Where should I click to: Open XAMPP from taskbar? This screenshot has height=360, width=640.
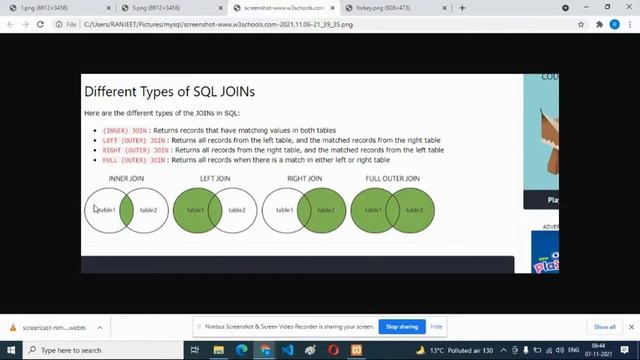(356, 350)
